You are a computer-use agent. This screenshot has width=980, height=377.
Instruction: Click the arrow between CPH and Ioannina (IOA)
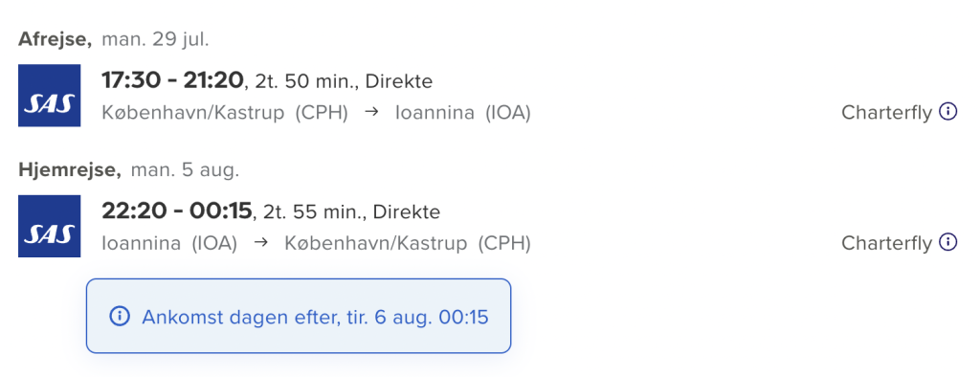tap(372, 114)
